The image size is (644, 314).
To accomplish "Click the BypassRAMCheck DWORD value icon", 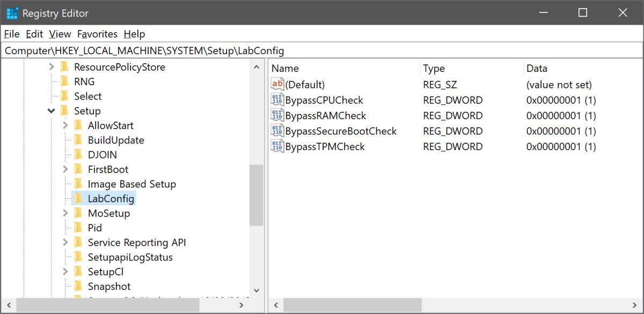I will tap(277, 116).
